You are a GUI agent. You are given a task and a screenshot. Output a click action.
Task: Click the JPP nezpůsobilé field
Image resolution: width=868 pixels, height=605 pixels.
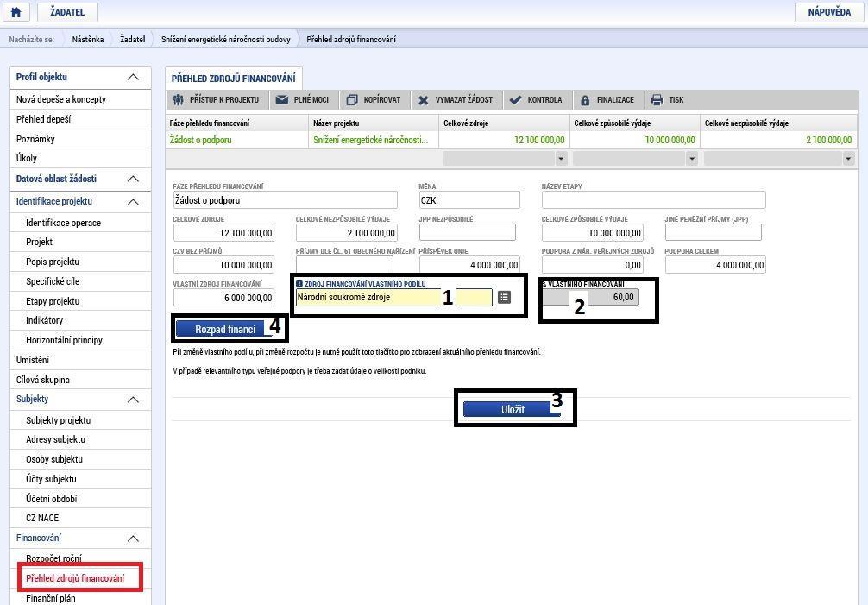coord(467,232)
